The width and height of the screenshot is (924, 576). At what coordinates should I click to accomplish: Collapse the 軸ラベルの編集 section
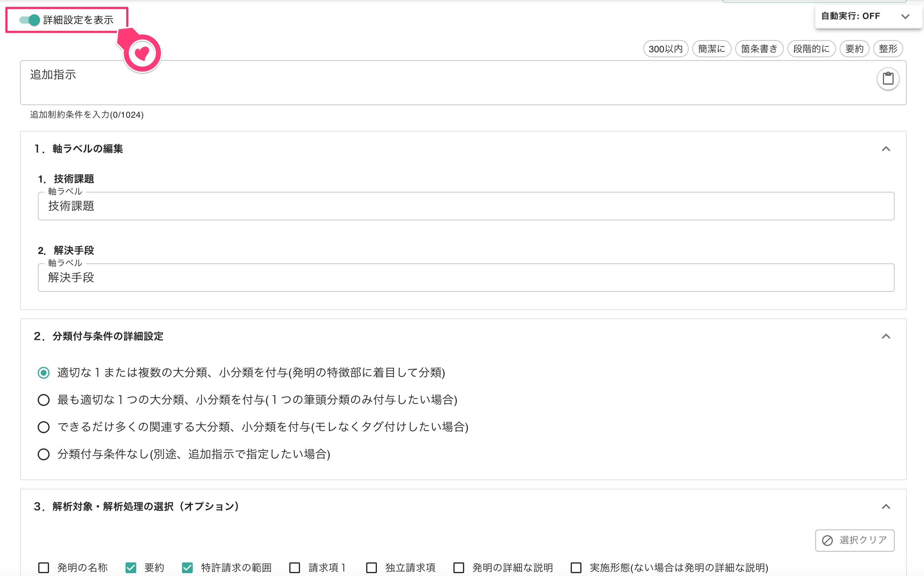pos(886,149)
